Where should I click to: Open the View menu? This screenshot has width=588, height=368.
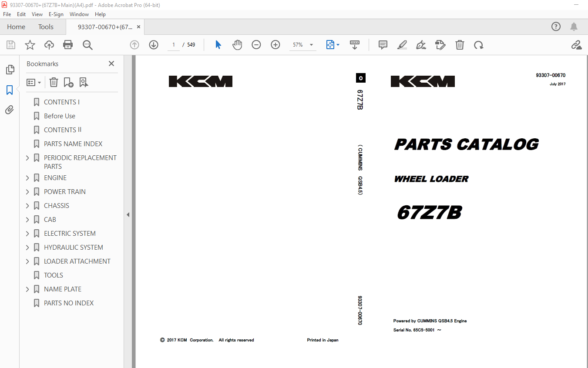click(x=37, y=14)
